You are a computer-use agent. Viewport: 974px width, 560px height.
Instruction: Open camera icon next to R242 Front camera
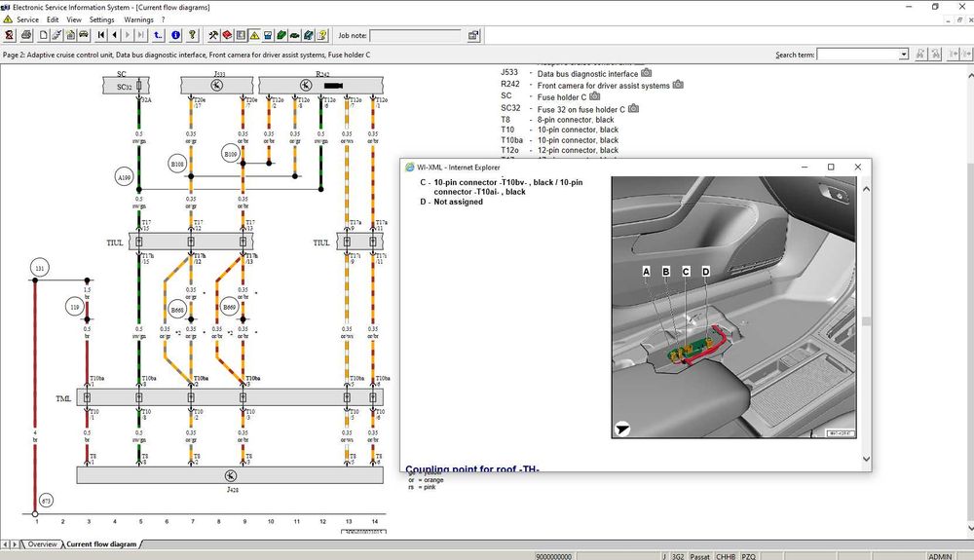tap(678, 85)
